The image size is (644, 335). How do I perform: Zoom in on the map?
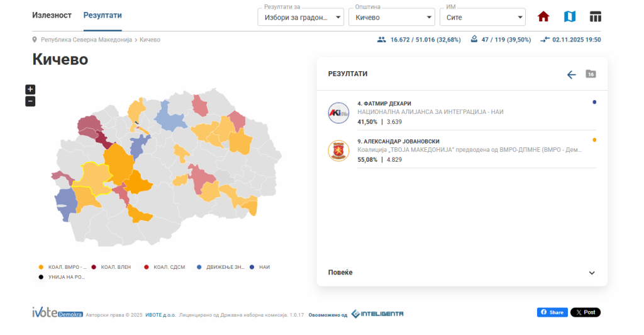(30, 89)
